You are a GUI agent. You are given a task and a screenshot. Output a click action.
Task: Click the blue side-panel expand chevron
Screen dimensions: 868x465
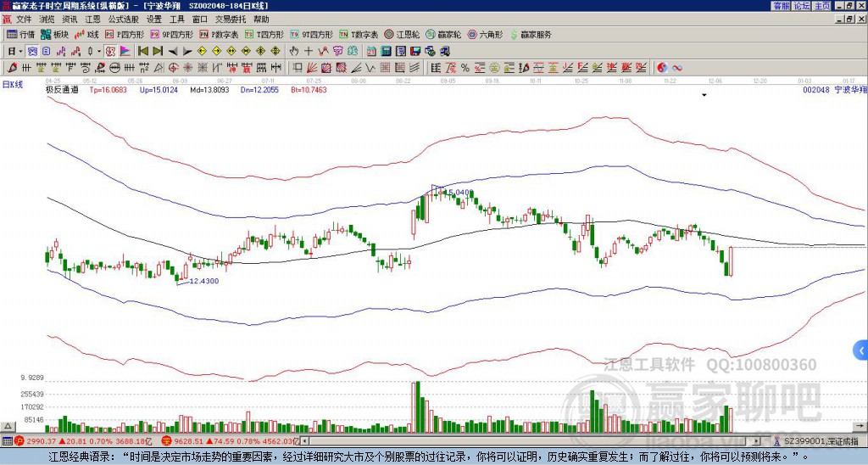coord(861,350)
